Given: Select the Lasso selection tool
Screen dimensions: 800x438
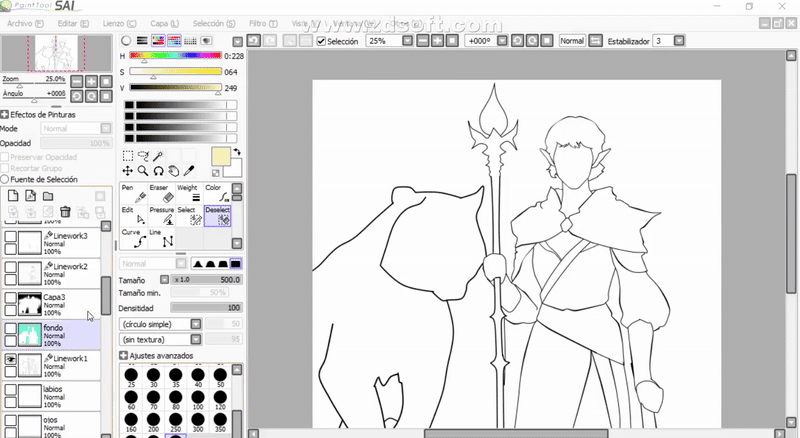Looking at the screenshot, I should (142, 156).
